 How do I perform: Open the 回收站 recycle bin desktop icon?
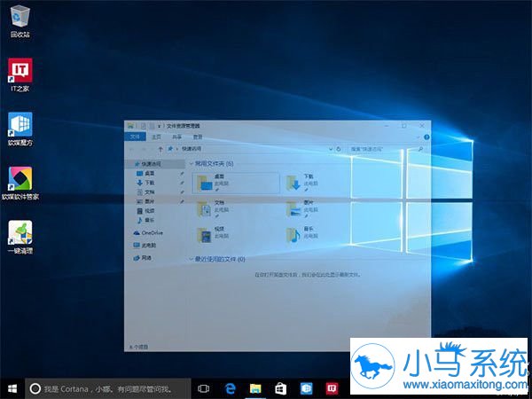[x=20, y=21]
